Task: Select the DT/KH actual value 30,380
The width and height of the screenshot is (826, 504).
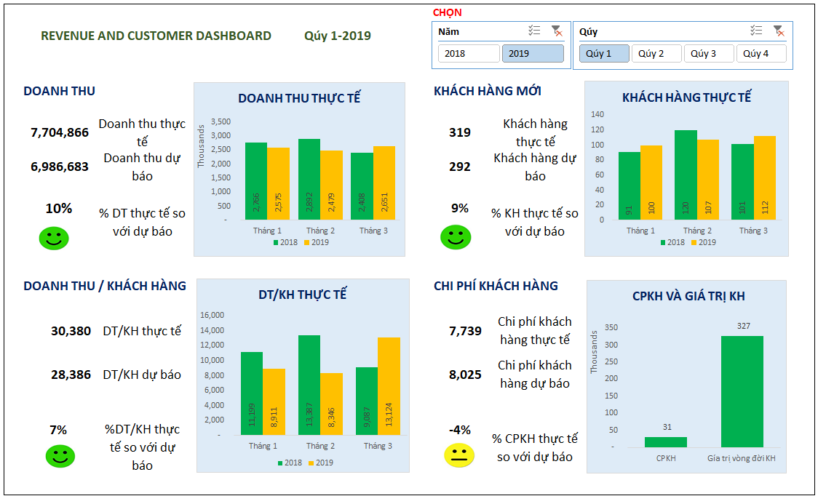Action: click(x=71, y=331)
